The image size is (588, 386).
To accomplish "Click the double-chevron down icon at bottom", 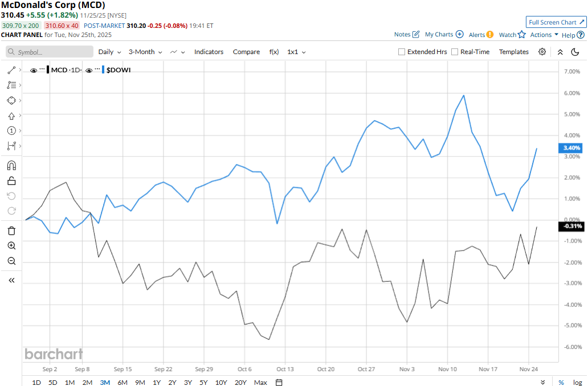I will 542,382.
